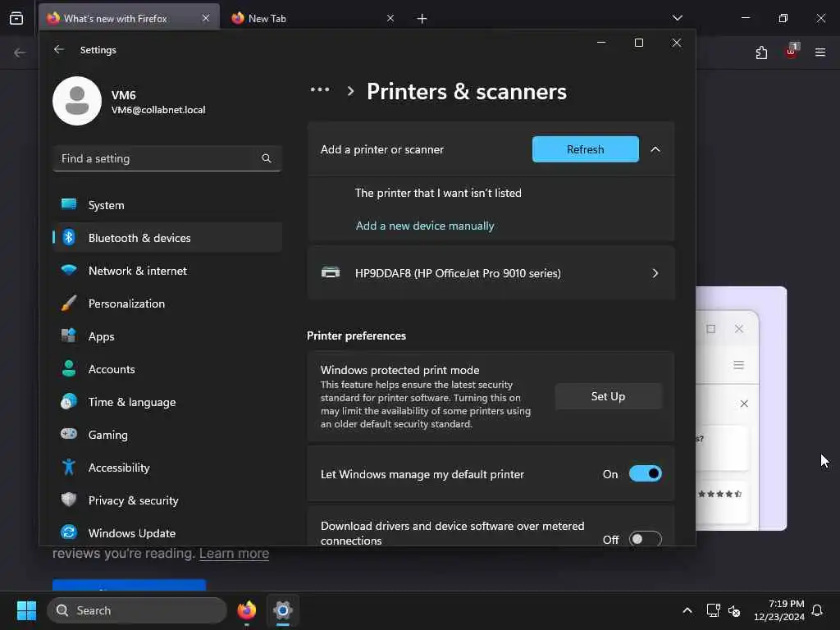The height and width of the screenshot is (630, 840).
Task: Open System settings icon in sidebar
Action: pos(69,204)
